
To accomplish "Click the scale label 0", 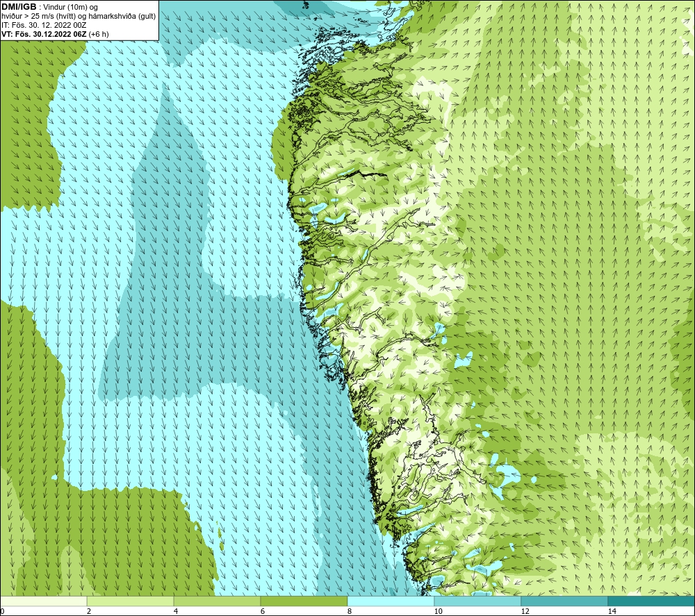I will (2, 611).
